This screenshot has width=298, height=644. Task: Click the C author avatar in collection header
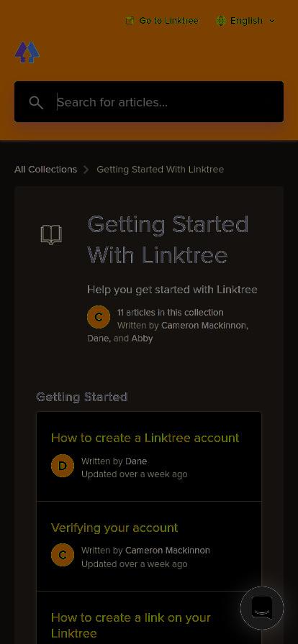(x=99, y=317)
